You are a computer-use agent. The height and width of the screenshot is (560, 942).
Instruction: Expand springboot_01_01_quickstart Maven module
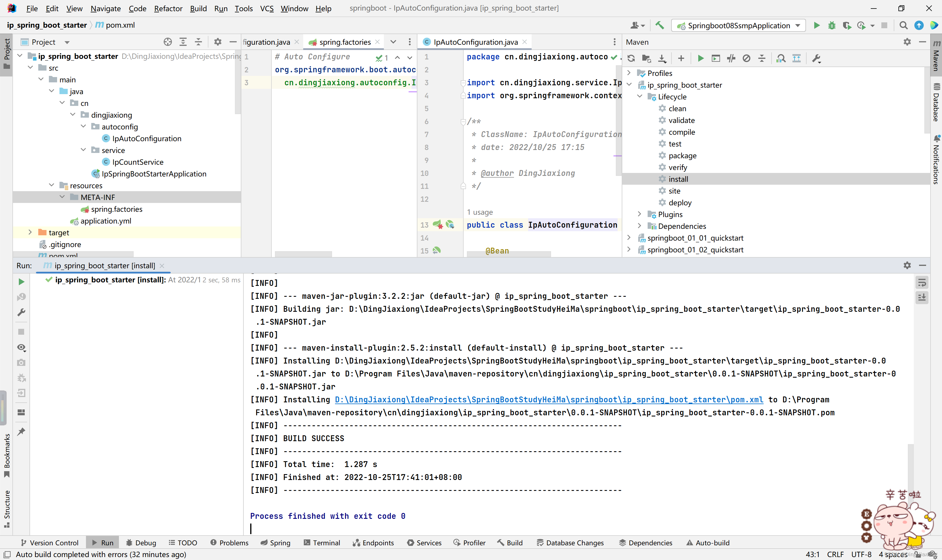629,238
